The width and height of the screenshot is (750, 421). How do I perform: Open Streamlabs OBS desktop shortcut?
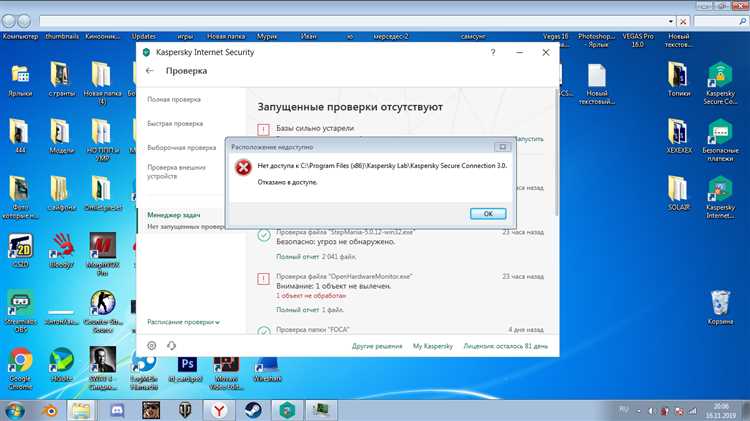coord(20,311)
